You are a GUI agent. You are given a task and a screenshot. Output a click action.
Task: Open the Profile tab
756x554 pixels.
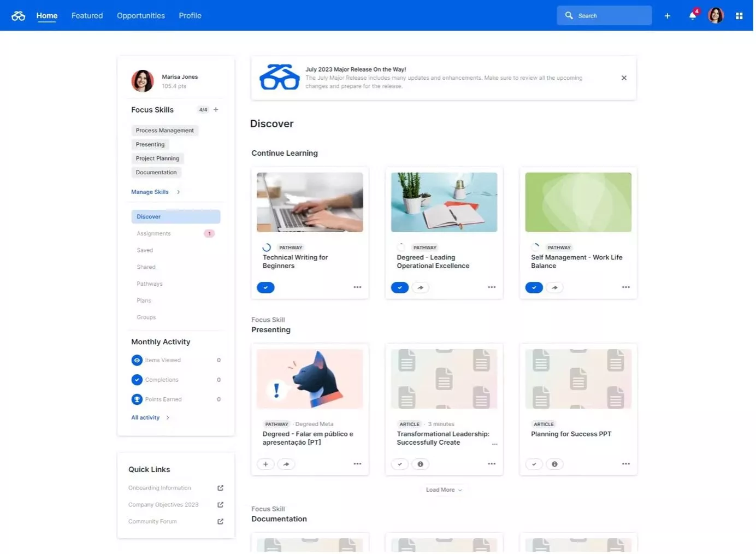point(191,16)
